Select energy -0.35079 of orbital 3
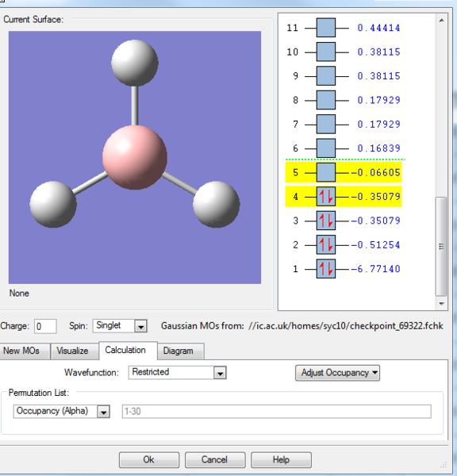 pyautogui.click(x=375, y=221)
